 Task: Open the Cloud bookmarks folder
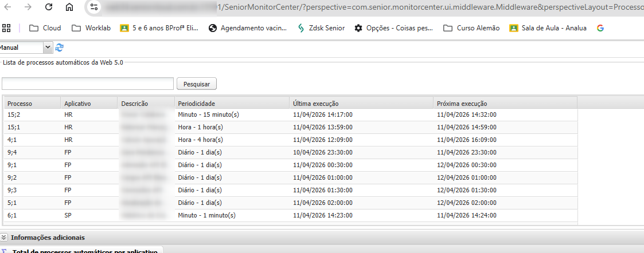(x=45, y=28)
